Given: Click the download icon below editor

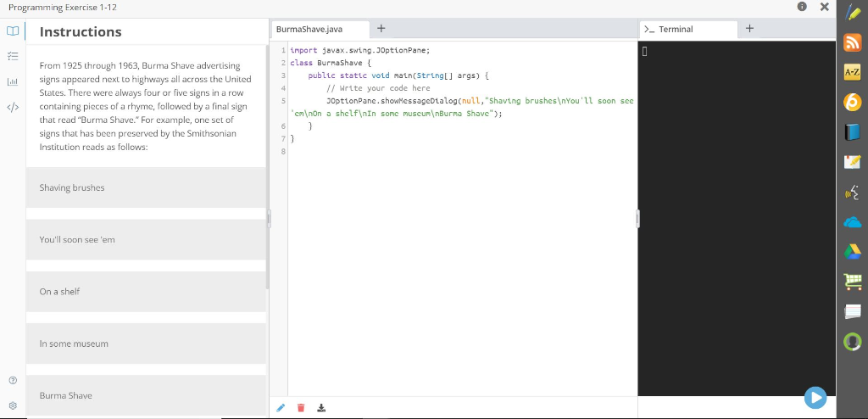Looking at the screenshot, I should tap(320, 408).
